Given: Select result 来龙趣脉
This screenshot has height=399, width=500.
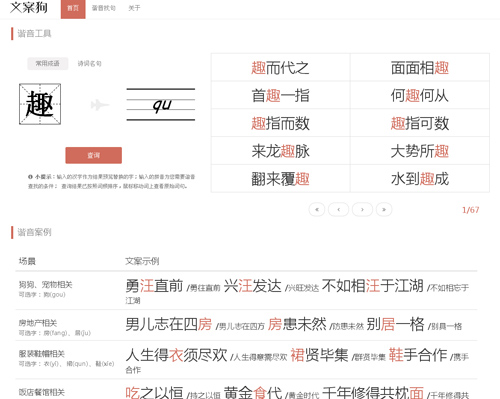Looking at the screenshot, I should [280, 151].
